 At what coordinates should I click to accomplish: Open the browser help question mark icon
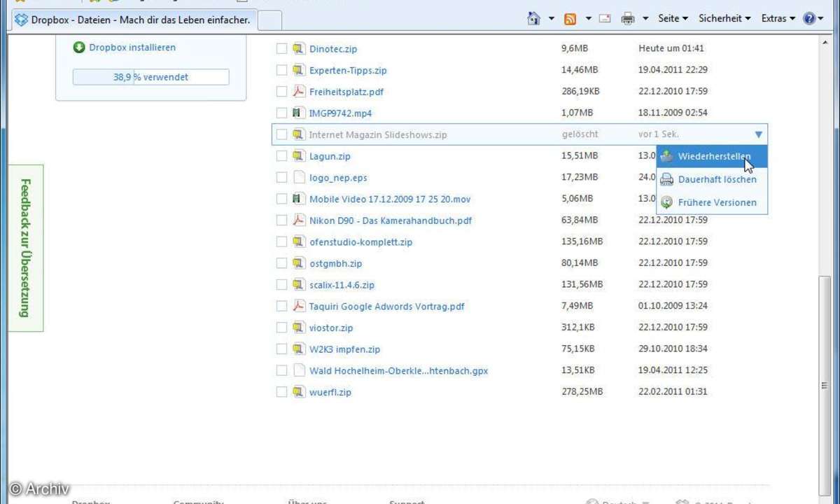pyautogui.click(x=809, y=19)
